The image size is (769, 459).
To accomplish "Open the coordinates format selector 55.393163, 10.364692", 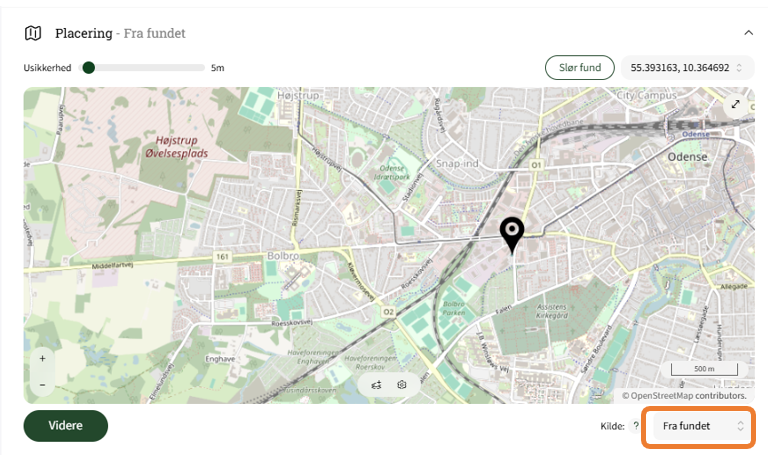I will (x=687, y=68).
